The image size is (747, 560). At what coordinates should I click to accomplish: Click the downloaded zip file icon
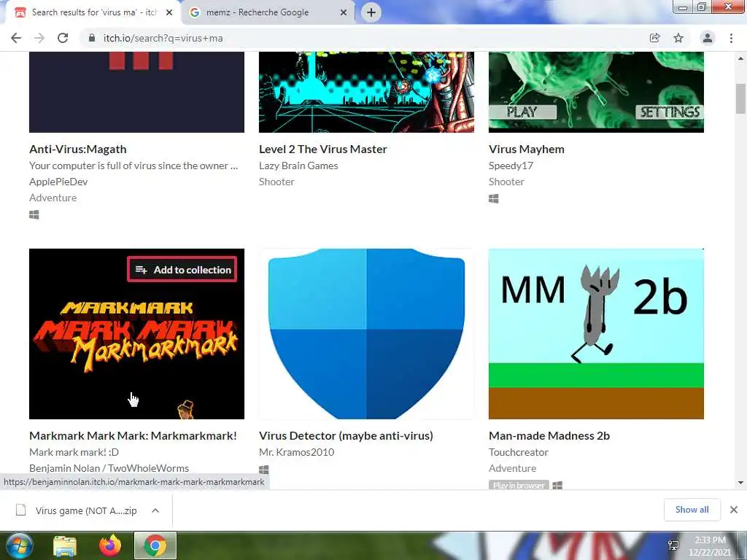(x=20, y=510)
